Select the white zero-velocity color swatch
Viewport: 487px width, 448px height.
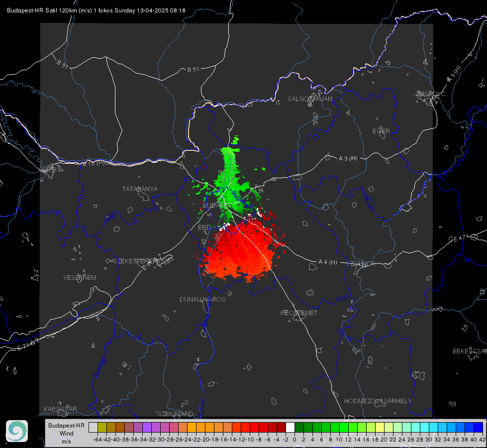pos(290,427)
